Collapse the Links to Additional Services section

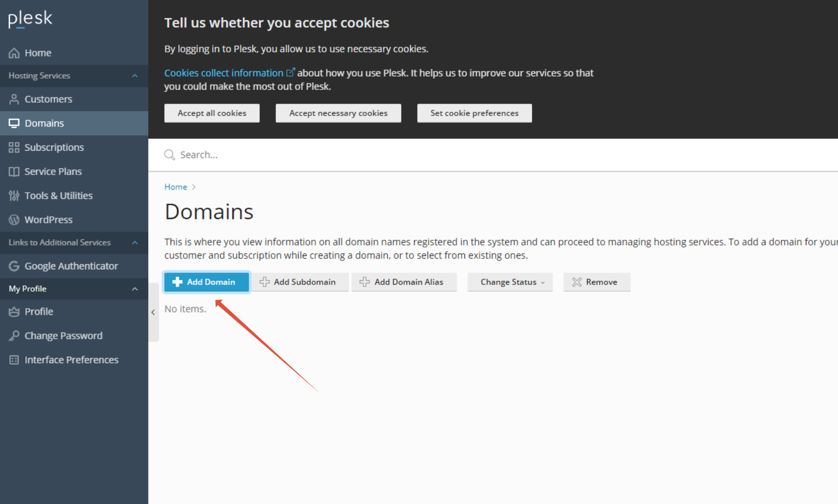[135, 242]
